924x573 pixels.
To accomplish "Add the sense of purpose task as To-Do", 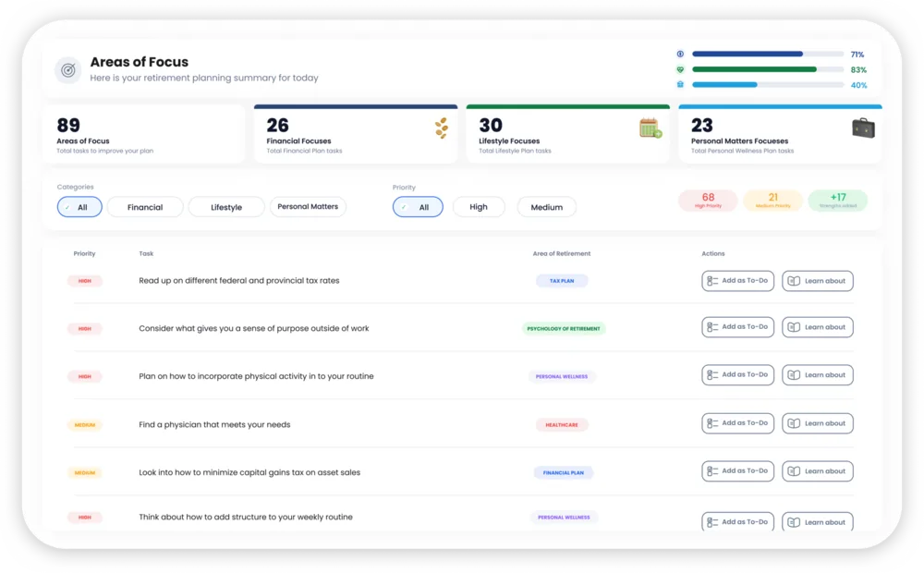I will 737,327.
